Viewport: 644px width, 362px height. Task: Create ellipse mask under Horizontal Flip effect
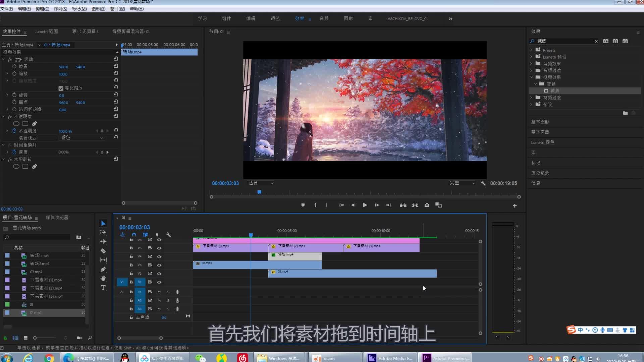coord(16,167)
